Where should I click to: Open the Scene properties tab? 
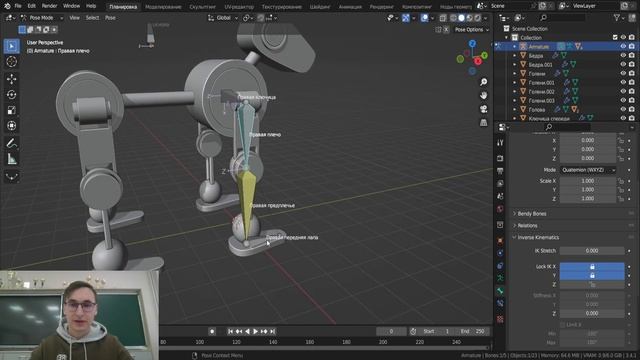[500, 196]
